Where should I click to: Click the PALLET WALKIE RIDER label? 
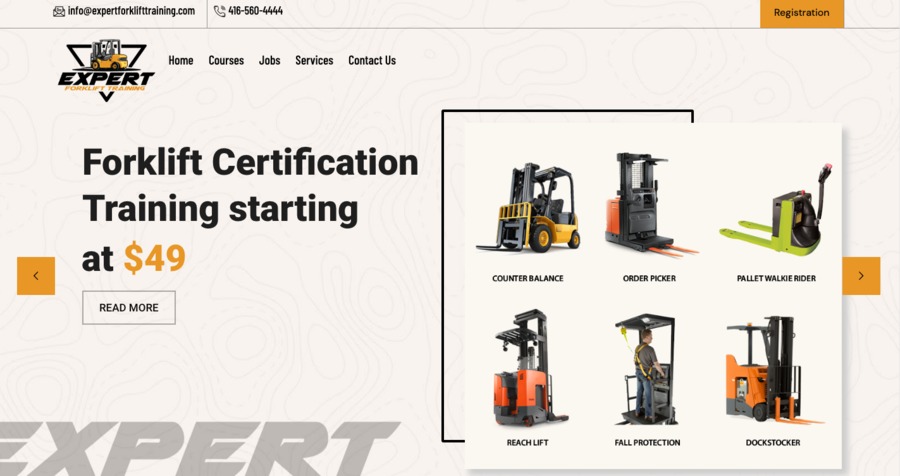tap(776, 278)
